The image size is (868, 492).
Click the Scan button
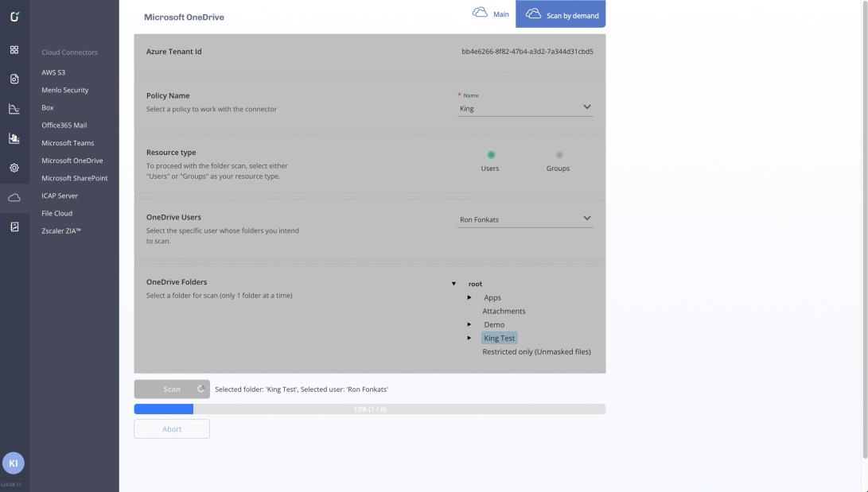(x=172, y=389)
